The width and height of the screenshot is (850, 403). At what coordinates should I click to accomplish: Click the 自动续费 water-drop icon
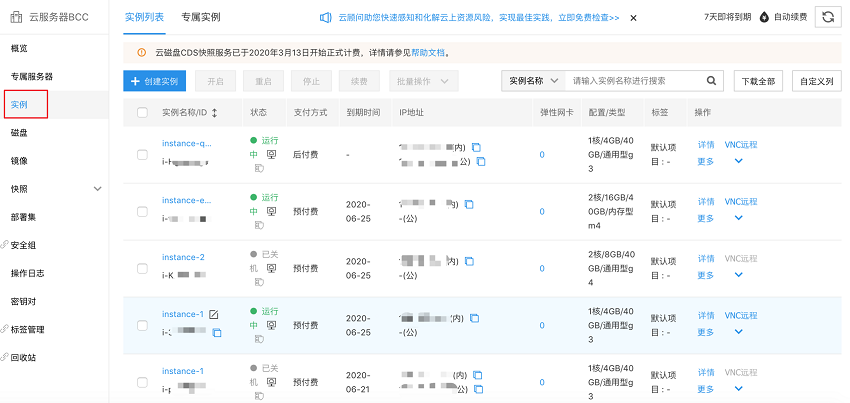pos(765,18)
